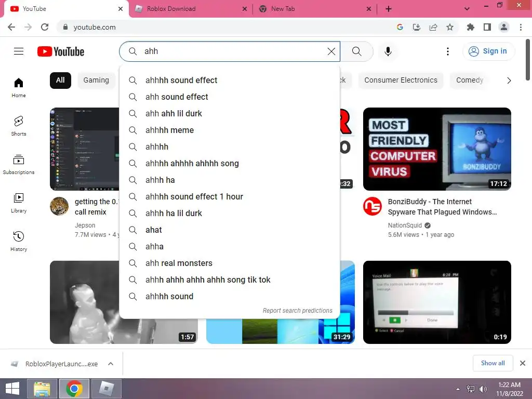
Task: Choose suggestion 'ahat'
Action: (230, 230)
